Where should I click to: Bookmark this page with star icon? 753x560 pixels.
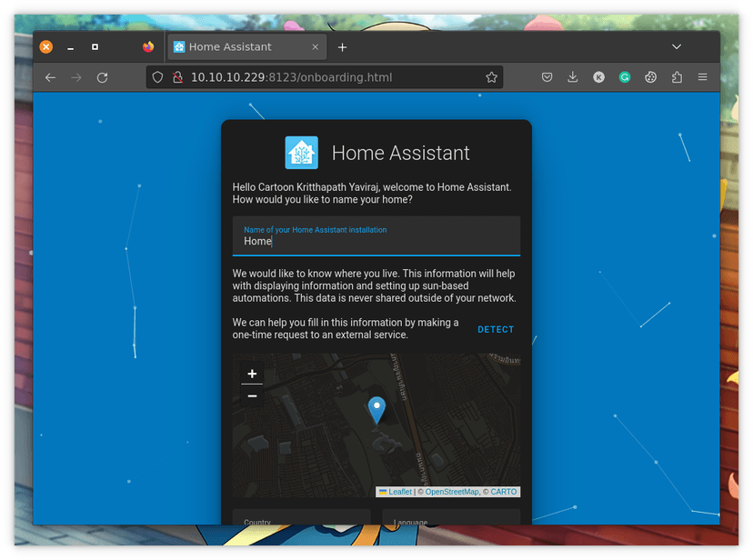tap(491, 78)
